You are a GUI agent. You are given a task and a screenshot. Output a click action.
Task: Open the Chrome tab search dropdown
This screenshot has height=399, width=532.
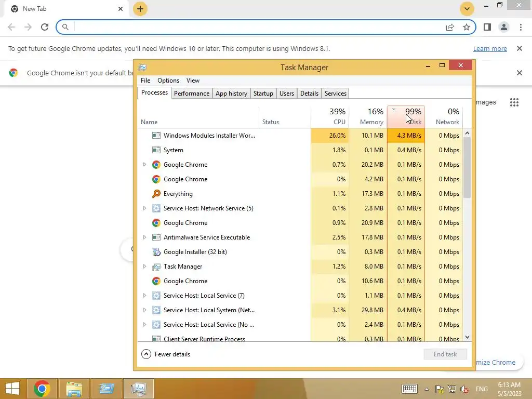467,9
